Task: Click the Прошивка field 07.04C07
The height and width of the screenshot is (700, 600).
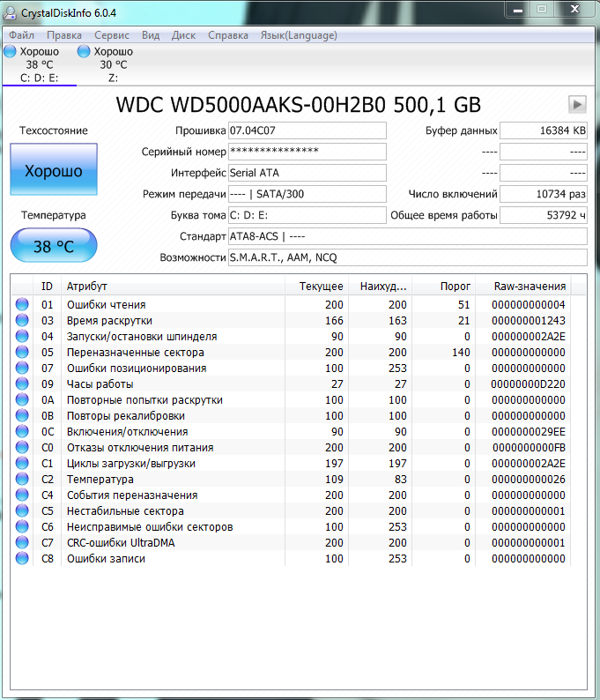Action: (x=307, y=130)
